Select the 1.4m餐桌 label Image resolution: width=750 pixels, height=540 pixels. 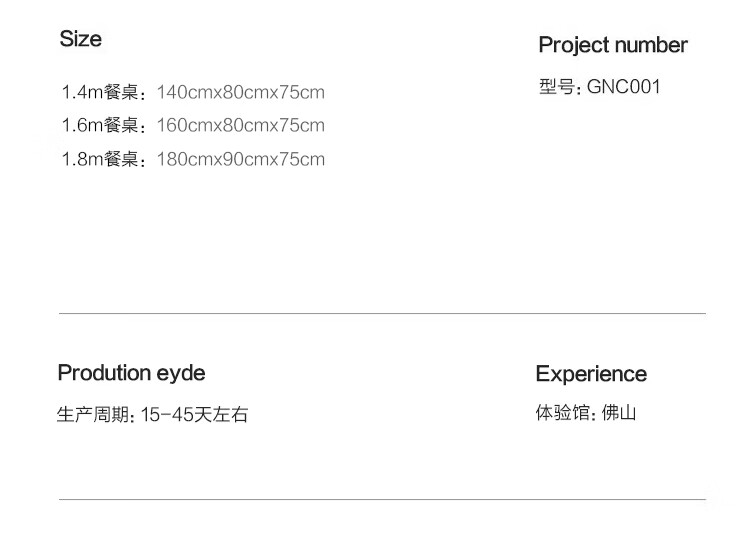tap(100, 93)
